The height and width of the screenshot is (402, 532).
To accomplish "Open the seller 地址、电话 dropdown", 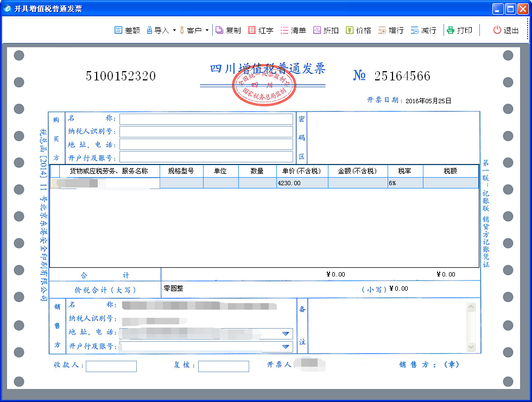I will (286, 334).
